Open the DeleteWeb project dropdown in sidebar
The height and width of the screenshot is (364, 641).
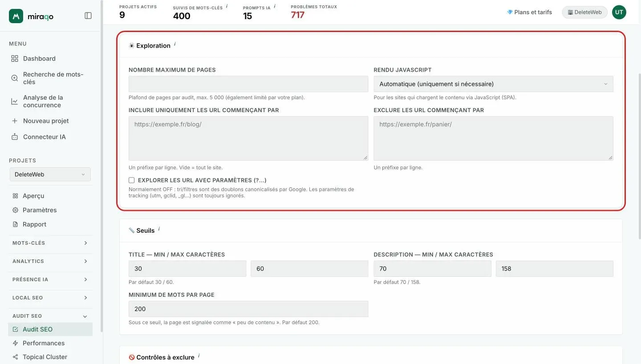(50, 174)
